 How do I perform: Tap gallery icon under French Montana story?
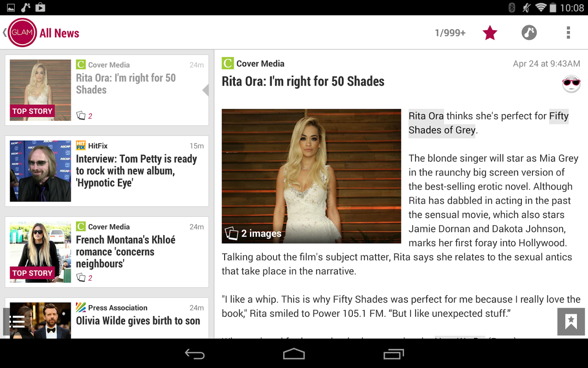pyautogui.click(x=81, y=278)
